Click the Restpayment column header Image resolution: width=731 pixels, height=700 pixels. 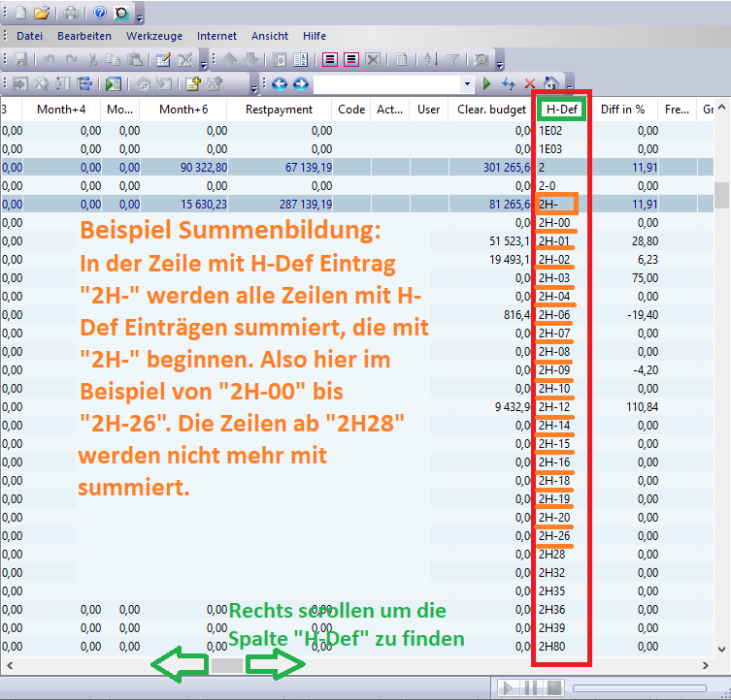(279, 109)
